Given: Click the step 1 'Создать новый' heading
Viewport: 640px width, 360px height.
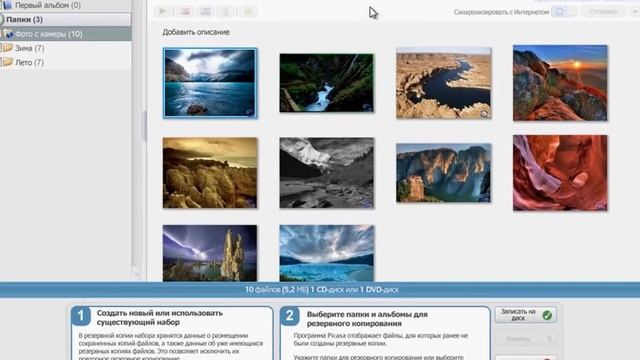Looking at the screenshot, I should pyautogui.click(x=160, y=318).
